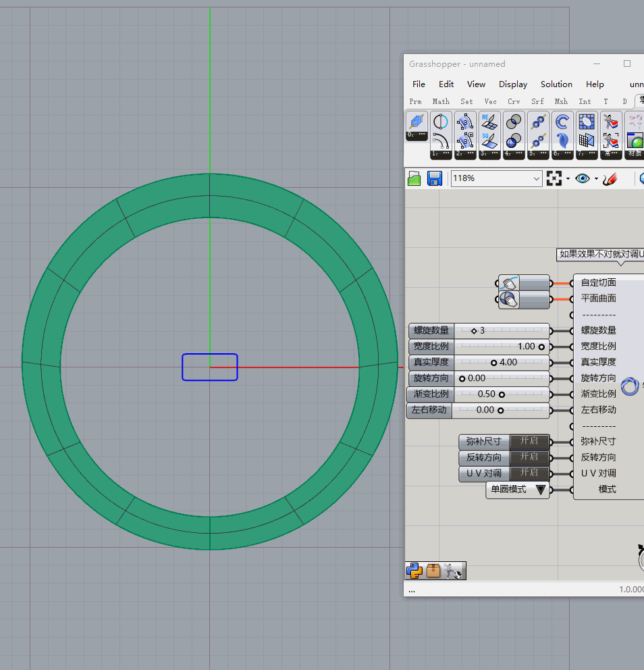Click the cardboard box package icon

pos(433,571)
